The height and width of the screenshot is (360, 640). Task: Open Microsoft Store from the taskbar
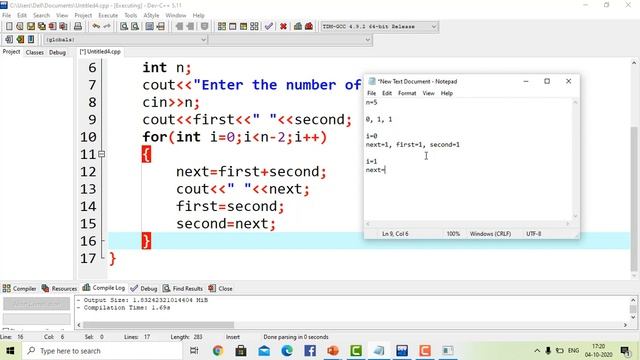click(x=241, y=351)
